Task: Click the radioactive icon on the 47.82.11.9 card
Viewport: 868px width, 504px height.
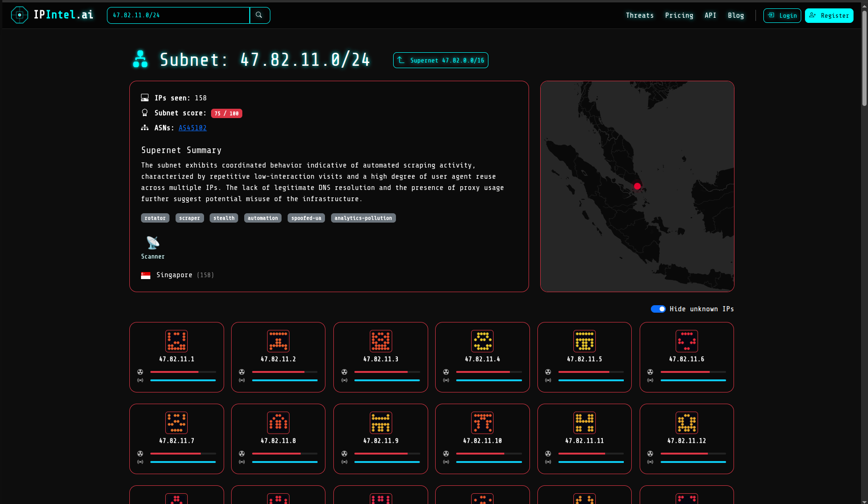Action: (x=344, y=453)
